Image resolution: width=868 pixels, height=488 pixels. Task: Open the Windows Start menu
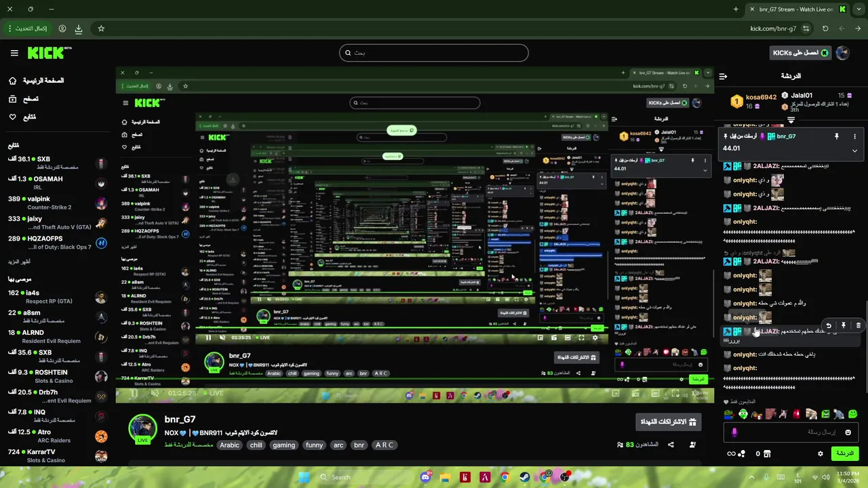[x=304, y=477]
